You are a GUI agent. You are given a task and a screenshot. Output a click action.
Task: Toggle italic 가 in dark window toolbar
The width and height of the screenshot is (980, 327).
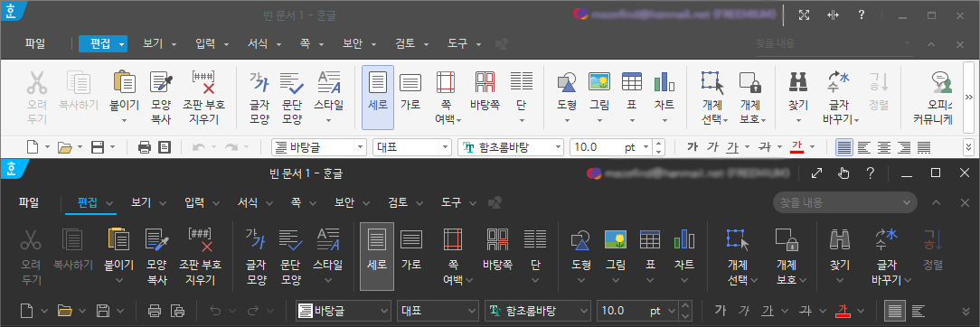click(744, 310)
